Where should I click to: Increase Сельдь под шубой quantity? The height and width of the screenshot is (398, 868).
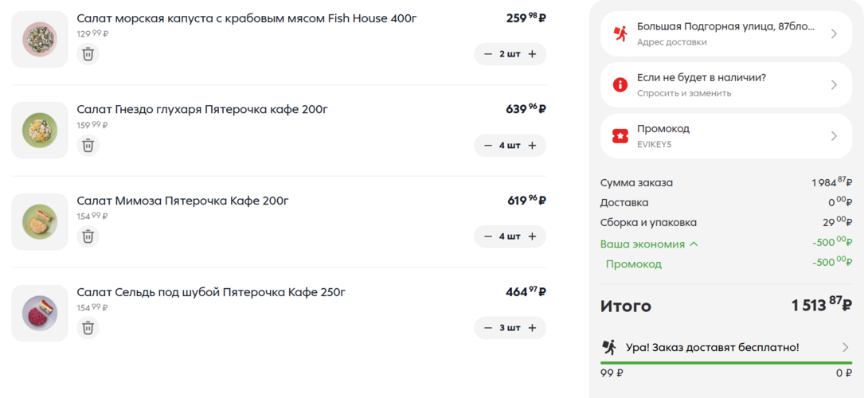pyautogui.click(x=532, y=328)
